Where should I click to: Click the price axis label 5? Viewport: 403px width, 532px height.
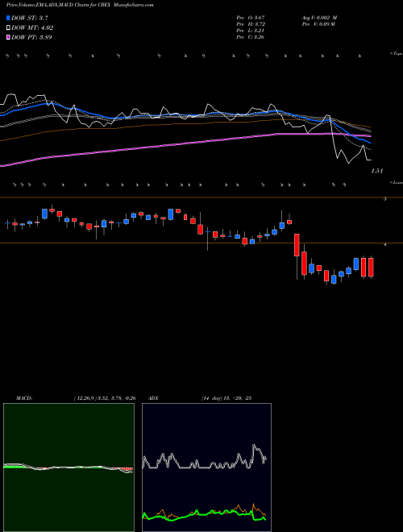385,199
